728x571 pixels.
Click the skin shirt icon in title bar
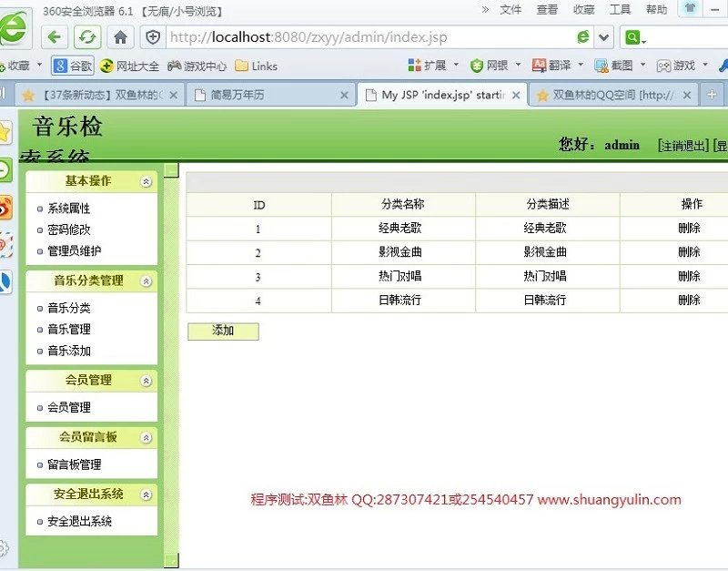click(x=690, y=8)
